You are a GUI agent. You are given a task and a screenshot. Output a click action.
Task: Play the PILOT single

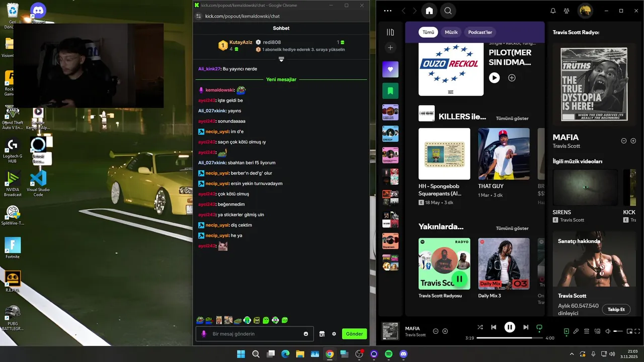coord(495,78)
